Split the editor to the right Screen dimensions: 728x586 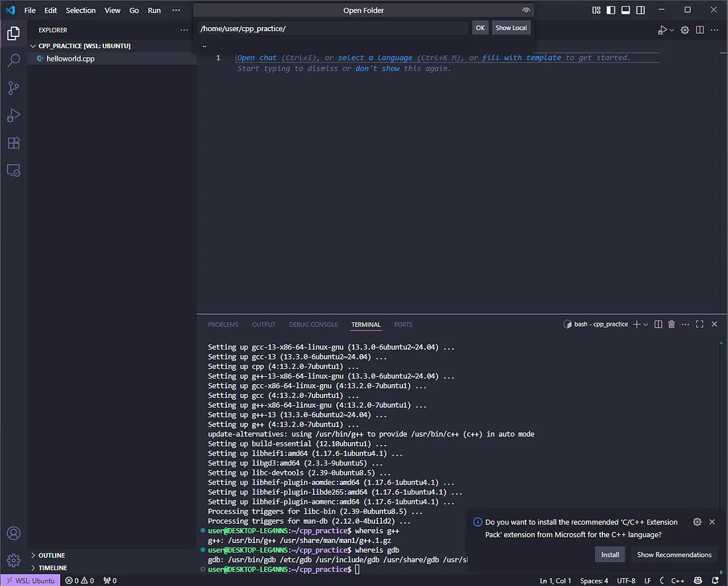pyautogui.click(x=700, y=30)
